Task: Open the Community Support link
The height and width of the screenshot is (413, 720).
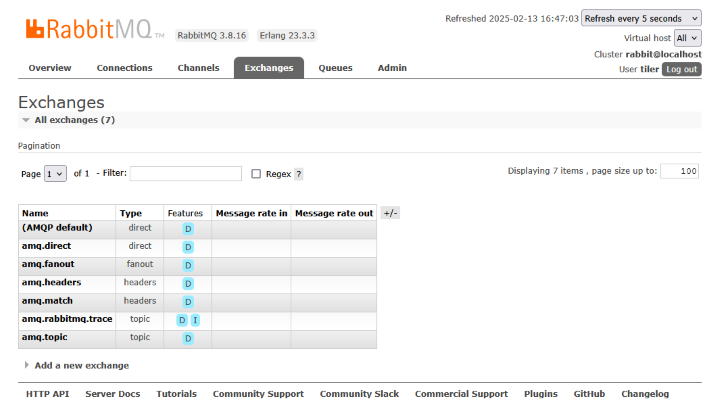Action: pyautogui.click(x=258, y=394)
